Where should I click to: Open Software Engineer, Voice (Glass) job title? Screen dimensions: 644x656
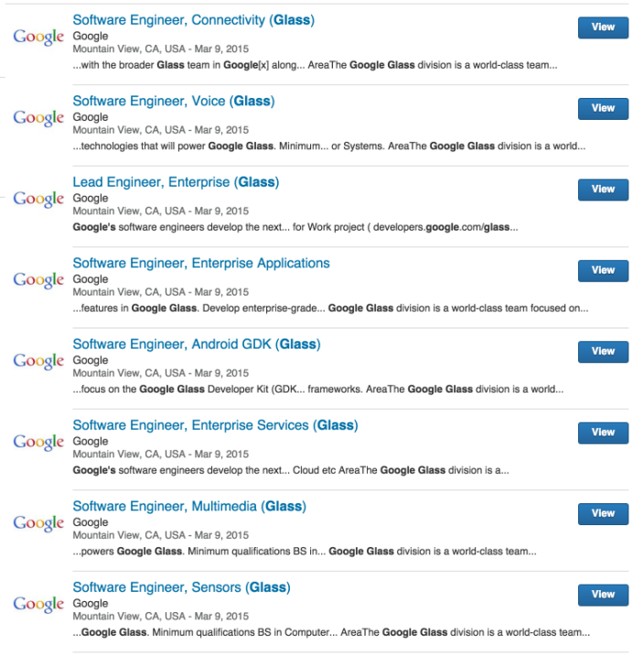(174, 101)
